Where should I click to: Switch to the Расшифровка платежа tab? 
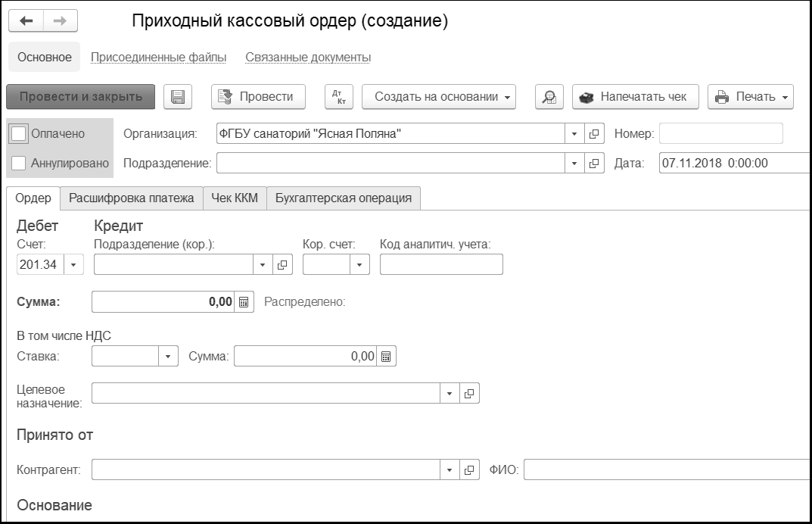coord(132,198)
